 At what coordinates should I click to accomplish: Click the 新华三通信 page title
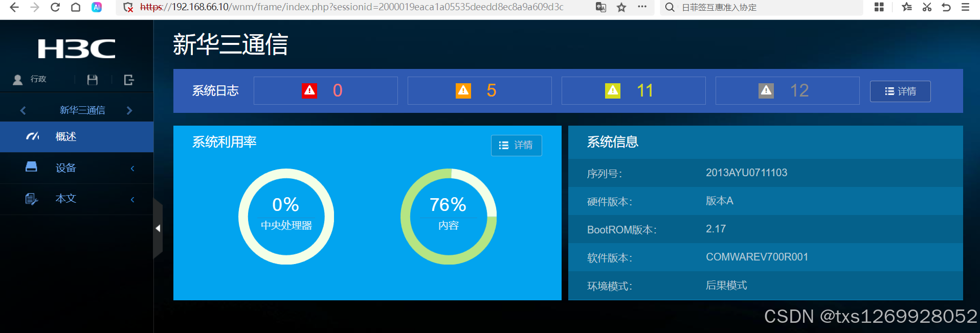pos(231,44)
